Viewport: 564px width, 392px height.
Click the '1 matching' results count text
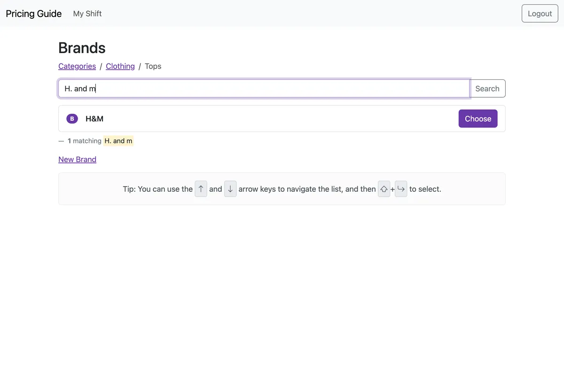85,141
